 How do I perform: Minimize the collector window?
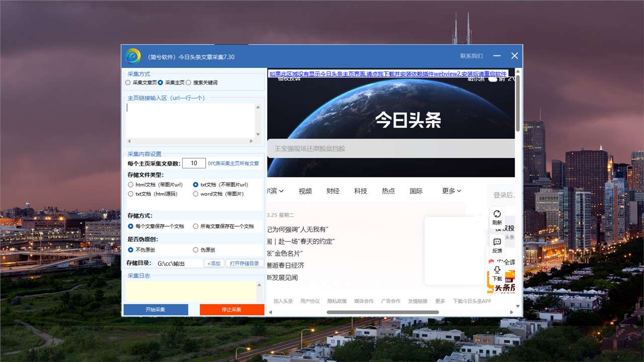coord(497,56)
